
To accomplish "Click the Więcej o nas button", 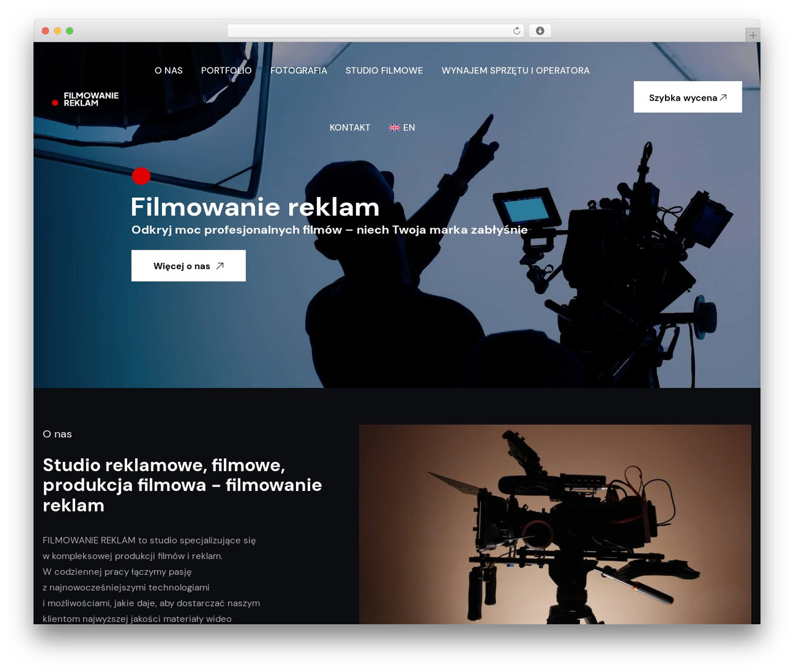I will [189, 266].
